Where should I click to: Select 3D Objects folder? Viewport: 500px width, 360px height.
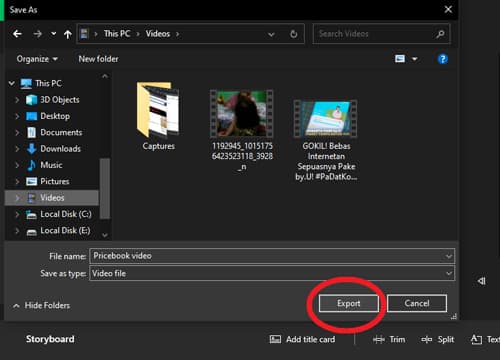point(60,100)
